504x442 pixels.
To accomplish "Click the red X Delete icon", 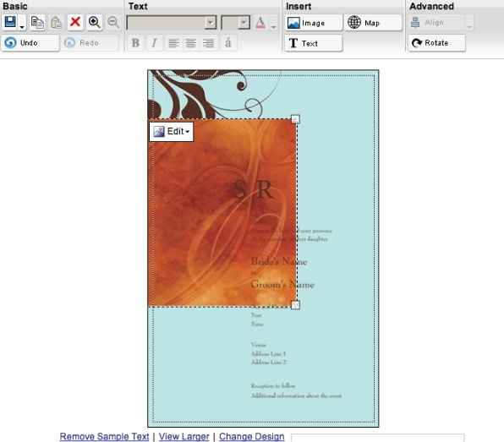I will [75, 22].
